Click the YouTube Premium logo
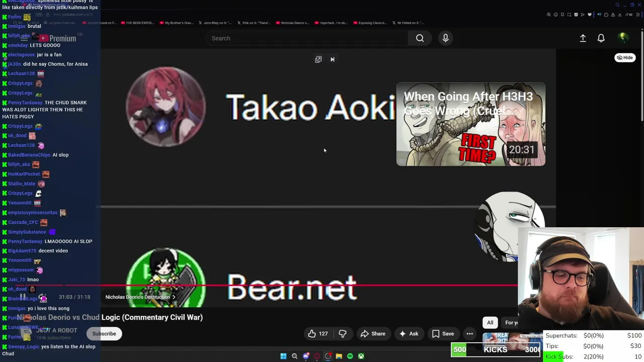 57,38
